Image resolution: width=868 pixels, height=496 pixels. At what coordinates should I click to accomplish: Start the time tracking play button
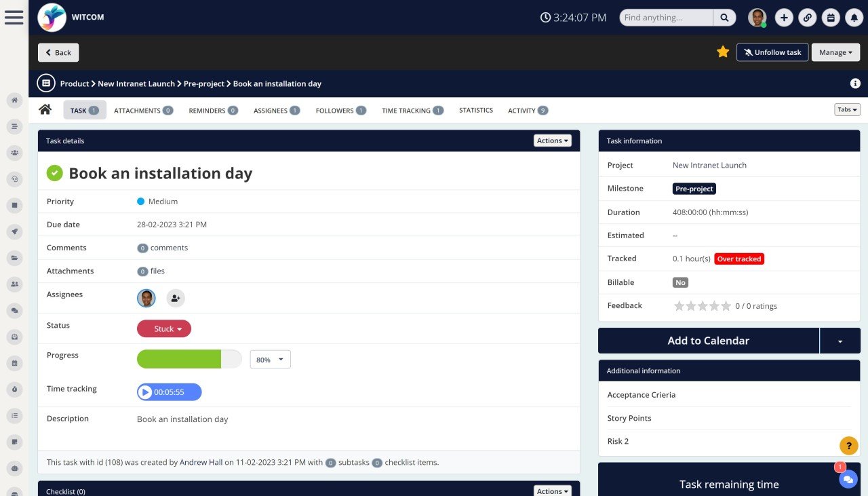click(x=144, y=392)
